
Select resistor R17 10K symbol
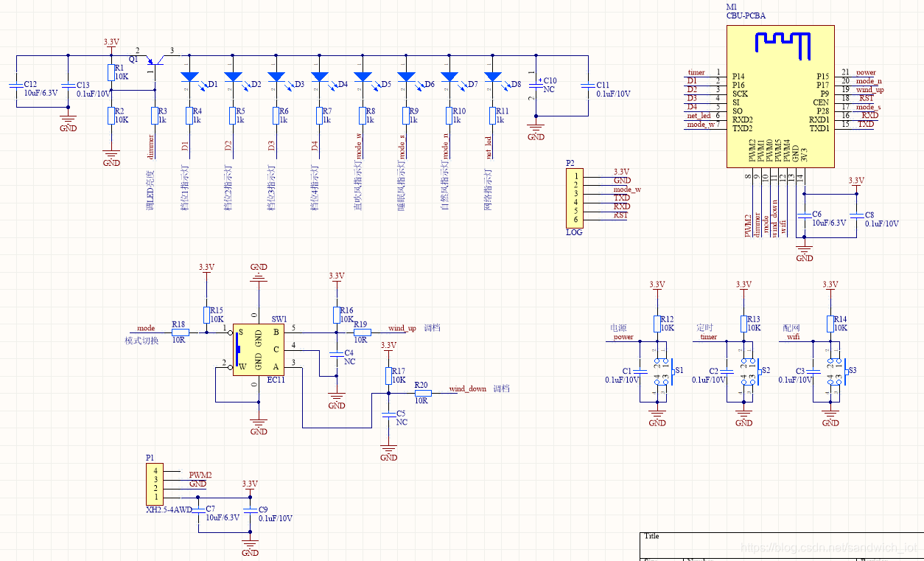point(388,375)
